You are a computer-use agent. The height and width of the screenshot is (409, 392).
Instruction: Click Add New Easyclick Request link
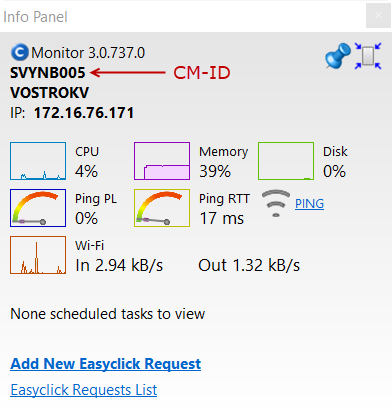tap(106, 364)
